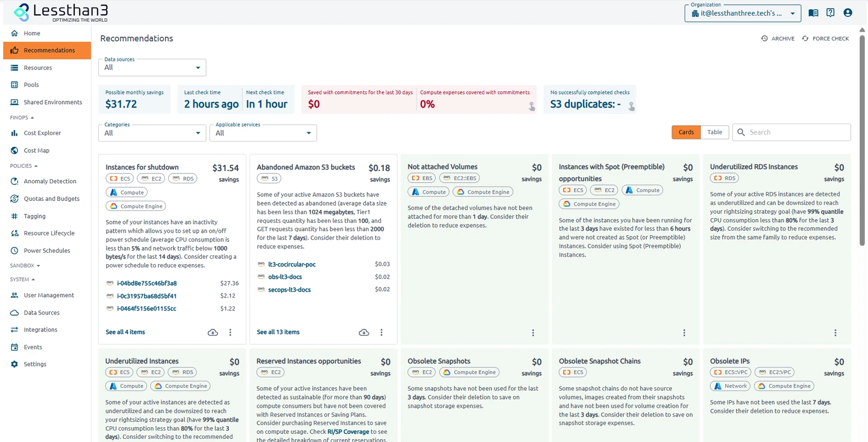868x442 pixels.
Task: Click the page vertical scrollbar
Action: (862, 140)
